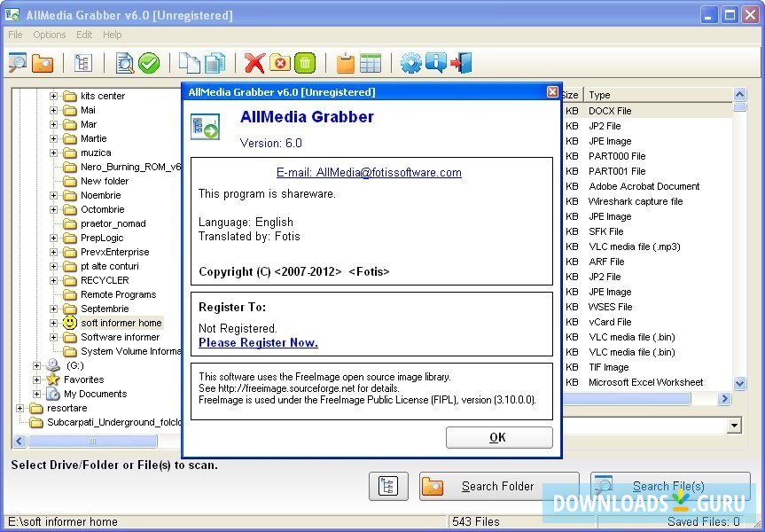
Task: Click the folder tree horizontal scrollbar thumb
Action: point(92,442)
